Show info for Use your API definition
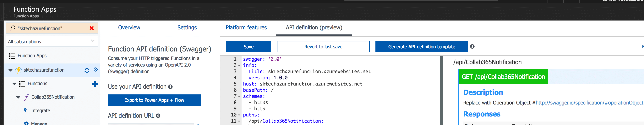Viewport: 644px width, 125px height. click(x=170, y=87)
